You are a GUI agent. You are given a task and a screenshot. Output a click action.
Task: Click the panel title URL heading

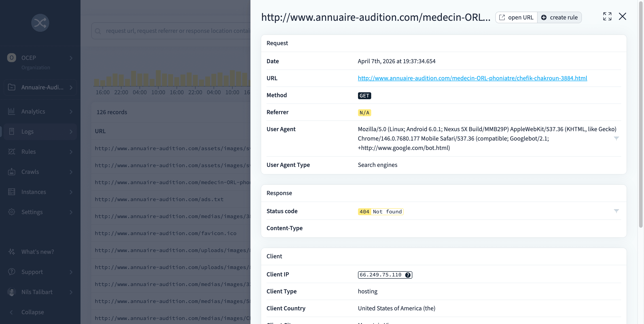(x=376, y=17)
